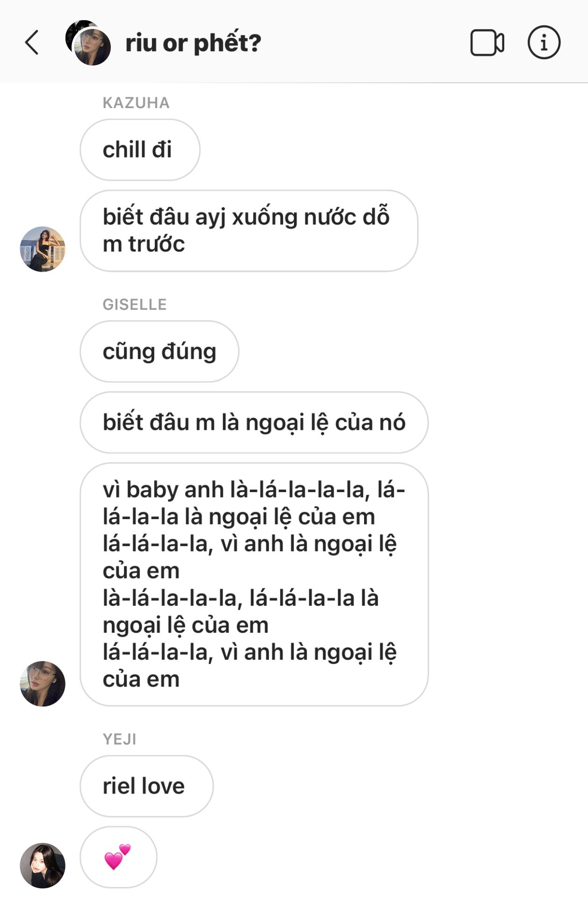Tap the YEJI sender name label
Screen dimensions: 588x898
120,739
